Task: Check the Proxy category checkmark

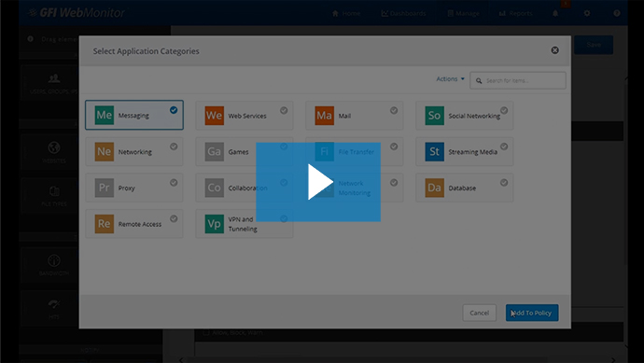Action: point(174,182)
